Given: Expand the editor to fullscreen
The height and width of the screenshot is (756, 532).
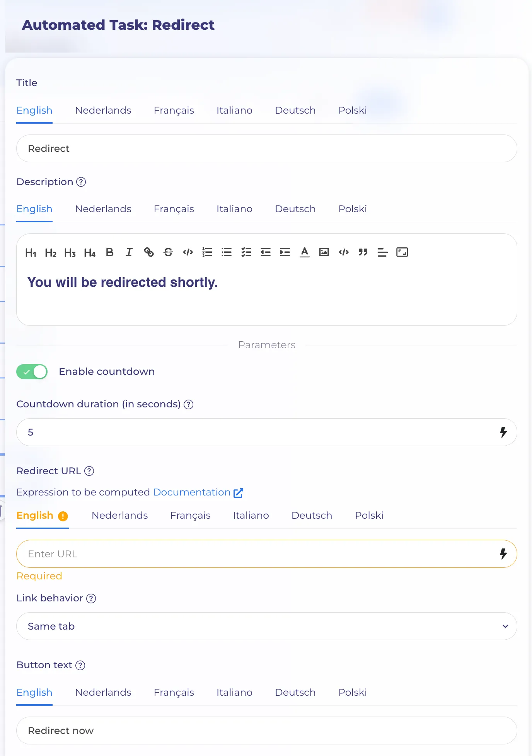Looking at the screenshot, I should coord(402,252).
